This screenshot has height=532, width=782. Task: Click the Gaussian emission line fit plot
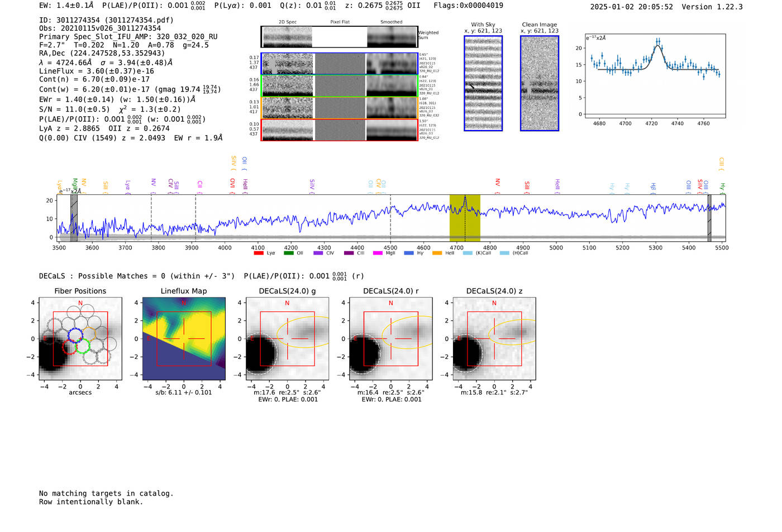tap(655, 76)
